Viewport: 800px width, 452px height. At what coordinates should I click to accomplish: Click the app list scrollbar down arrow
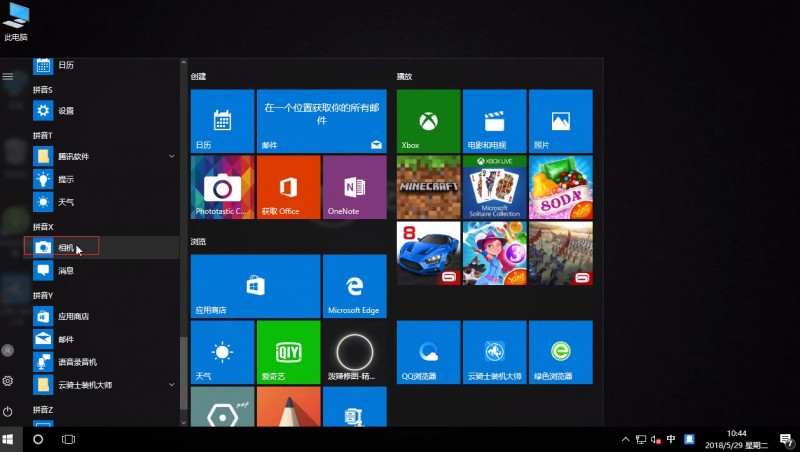[184, 422]
